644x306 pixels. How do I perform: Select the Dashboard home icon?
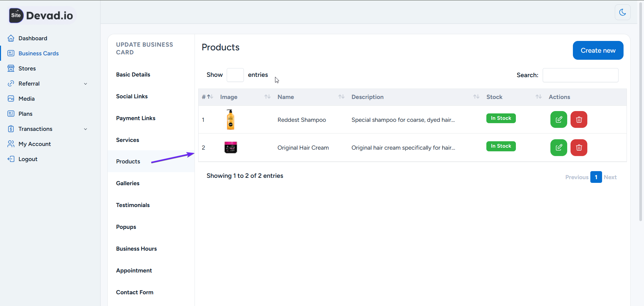point(11,38)
